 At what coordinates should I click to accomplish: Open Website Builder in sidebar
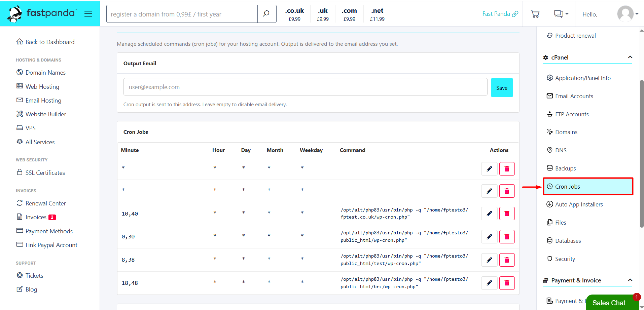[x=41, y=114]
